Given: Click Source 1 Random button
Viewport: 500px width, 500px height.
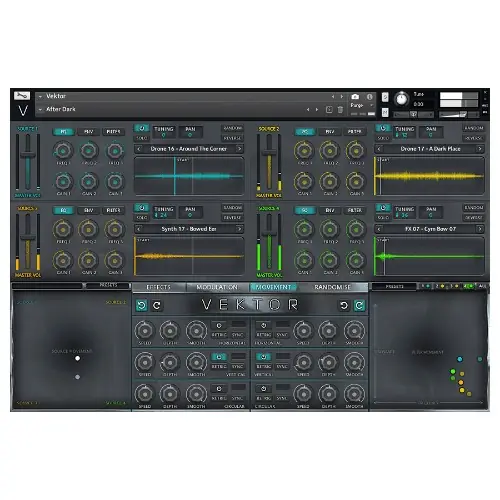Looking at the screenshot, I should click(233, 128).
